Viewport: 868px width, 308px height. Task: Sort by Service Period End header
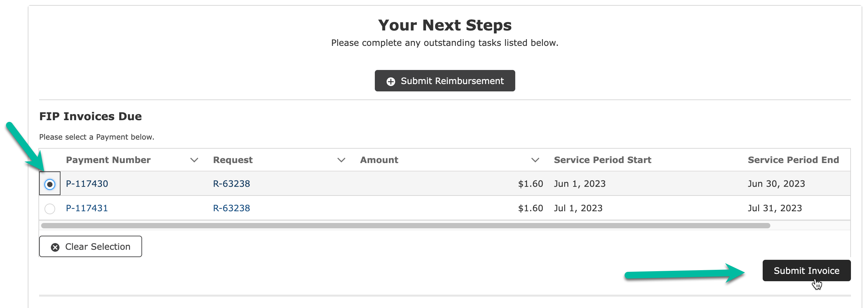tap(793, 160)
